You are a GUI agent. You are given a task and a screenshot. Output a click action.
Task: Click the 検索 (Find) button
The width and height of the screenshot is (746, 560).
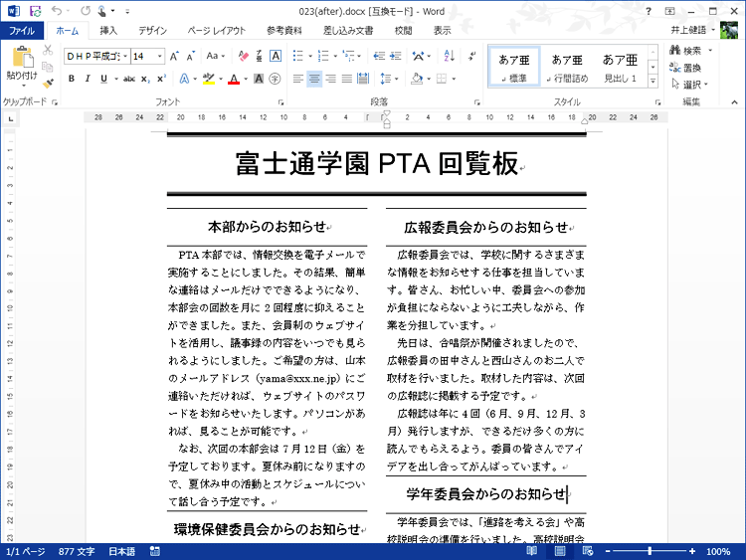click(x=691, y=51)
